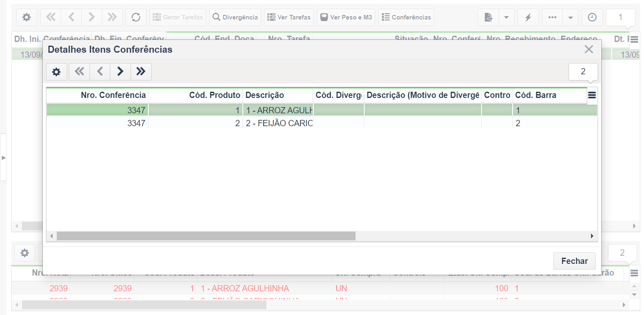Viewport: 644px width, 315px height.
Task: Go to previous record in top toolbar
Action: pyautogui.click(x=71, y=17)
